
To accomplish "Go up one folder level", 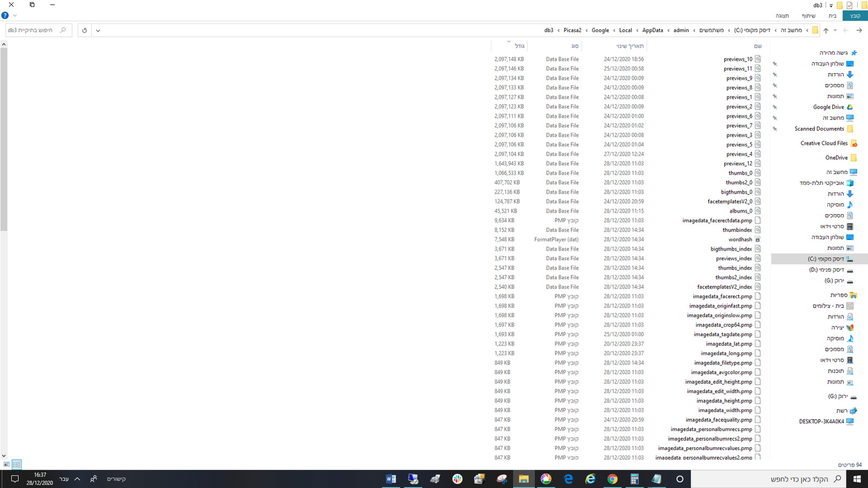I will click(x=826, y=30).
